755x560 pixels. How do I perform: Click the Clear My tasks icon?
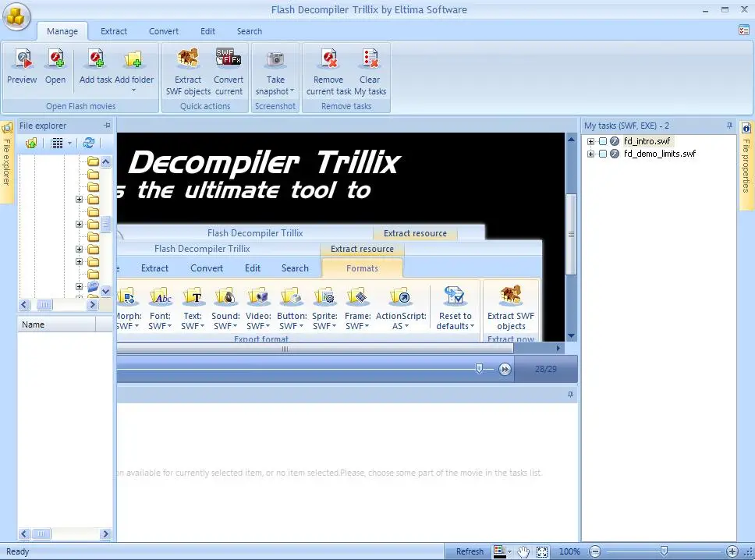coord(370,58)
